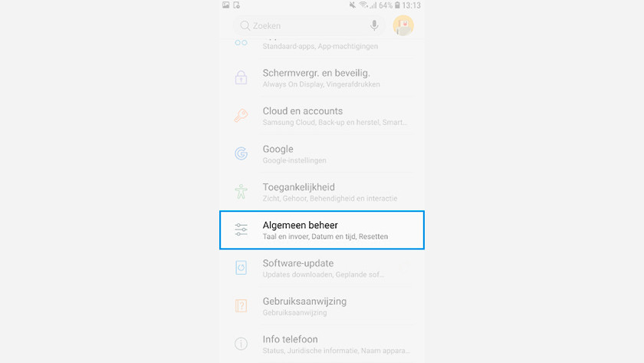Open Gebruiksaanwijzing manual entry
Screen dimensions: 644x363
pos(322,306)
